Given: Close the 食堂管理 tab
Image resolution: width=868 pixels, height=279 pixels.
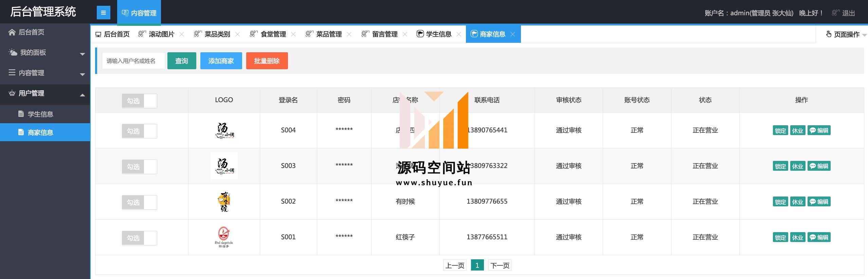Looking at the screenshot, I should pos(293,34).
